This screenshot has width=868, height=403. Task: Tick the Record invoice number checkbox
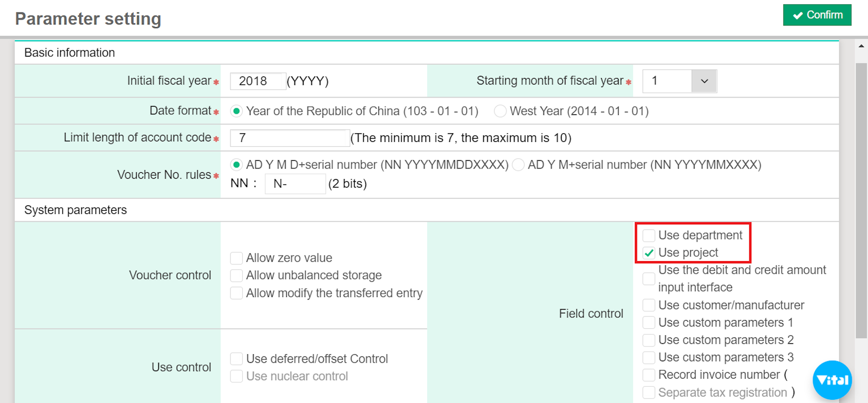point(648,375)
